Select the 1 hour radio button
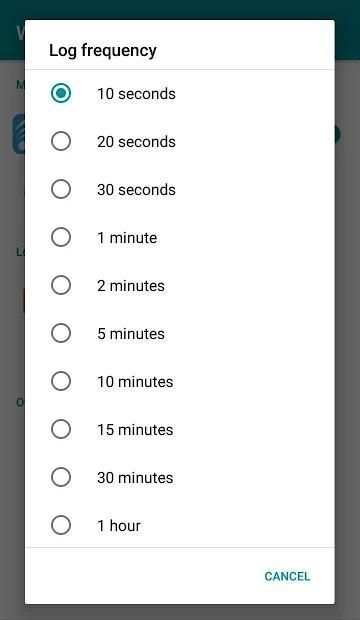 coord(61,525)
